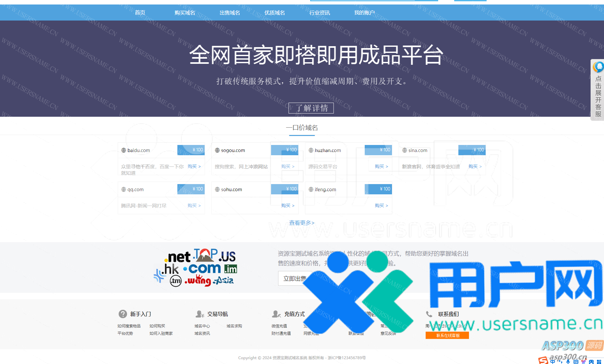Open the 如何入驻商家 footer link
Screen dimensions: 604x364
click(x=161, y=334)
